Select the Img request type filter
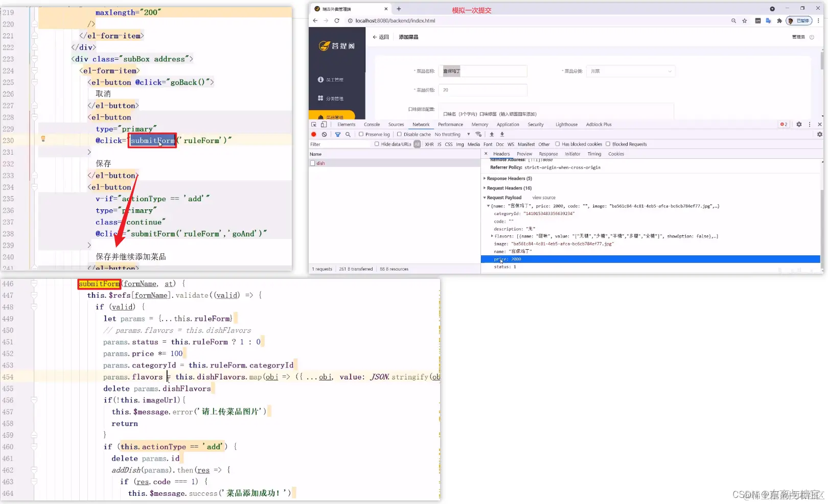This screenshot has height=504, width=828. click(460, 145)
